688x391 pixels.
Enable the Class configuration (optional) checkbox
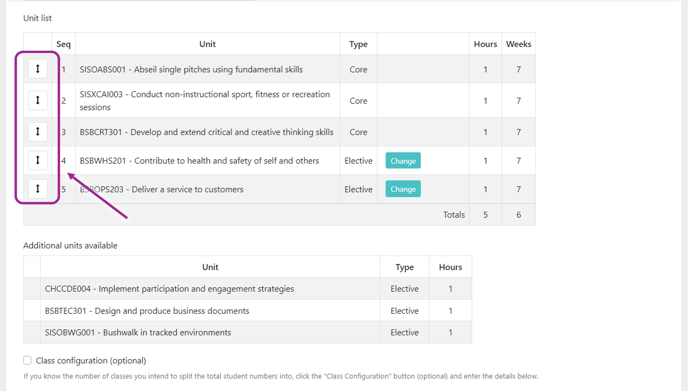click(27, 360)
